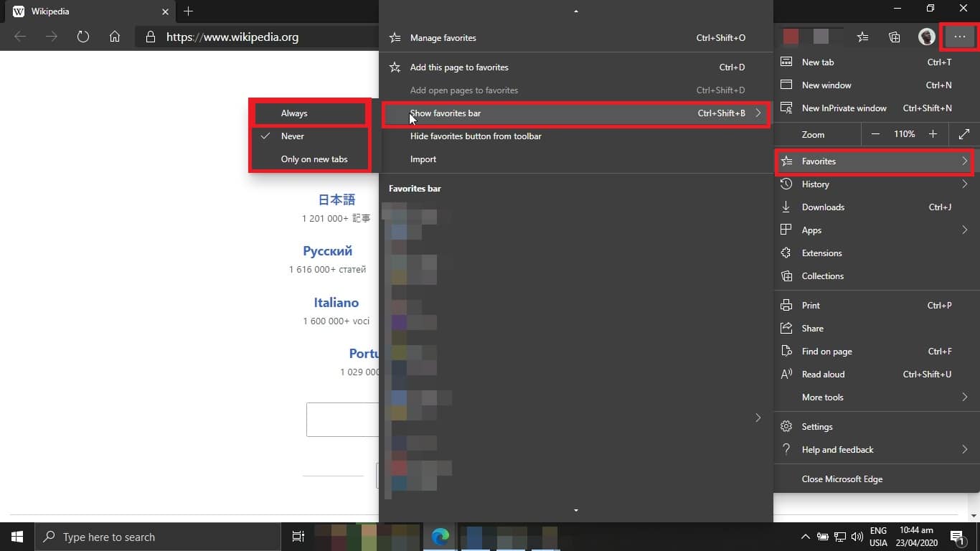Open the Japanese 日本語 Wikipedia link
Viewport: 980px width, 551px height.
(x=336, y=199)
